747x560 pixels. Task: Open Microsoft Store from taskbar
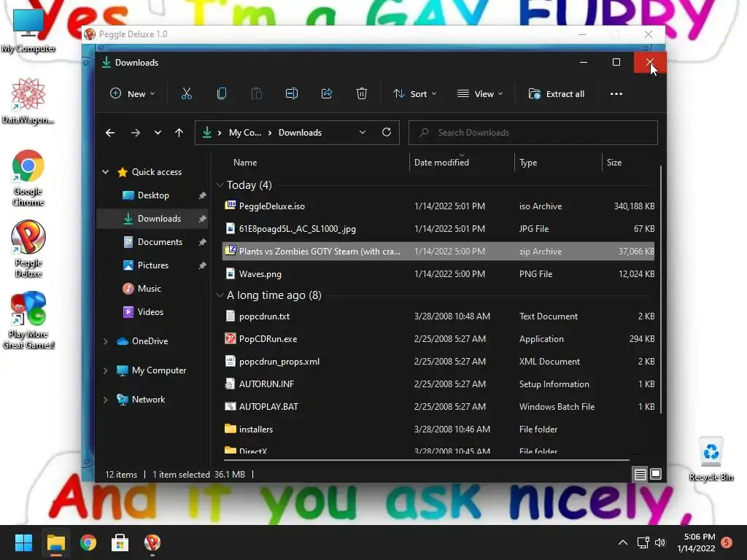tap(120, 542)
